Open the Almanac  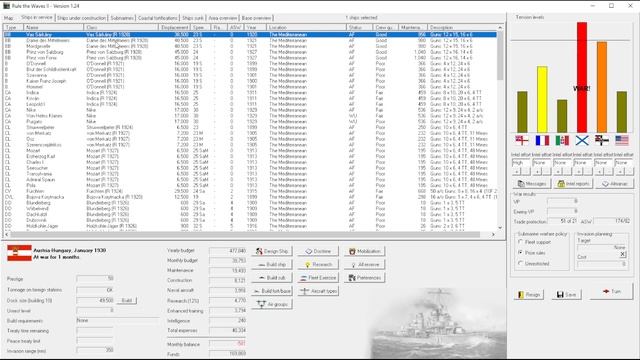pos(614,184)
